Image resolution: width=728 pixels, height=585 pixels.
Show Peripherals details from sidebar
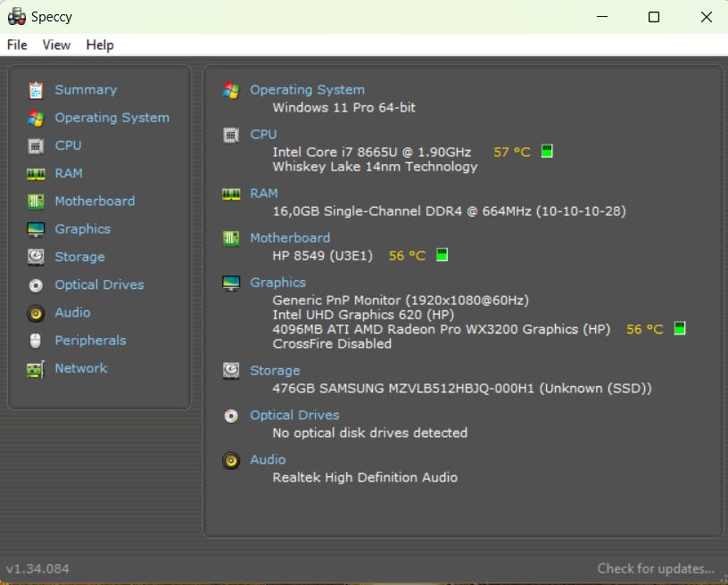[x=90, y=340]
